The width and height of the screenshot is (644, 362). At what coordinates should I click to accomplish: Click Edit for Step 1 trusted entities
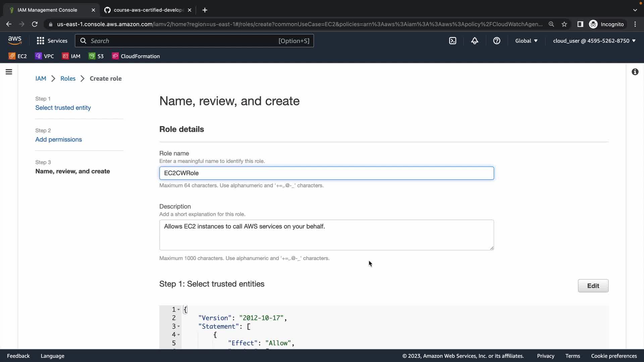593,286
